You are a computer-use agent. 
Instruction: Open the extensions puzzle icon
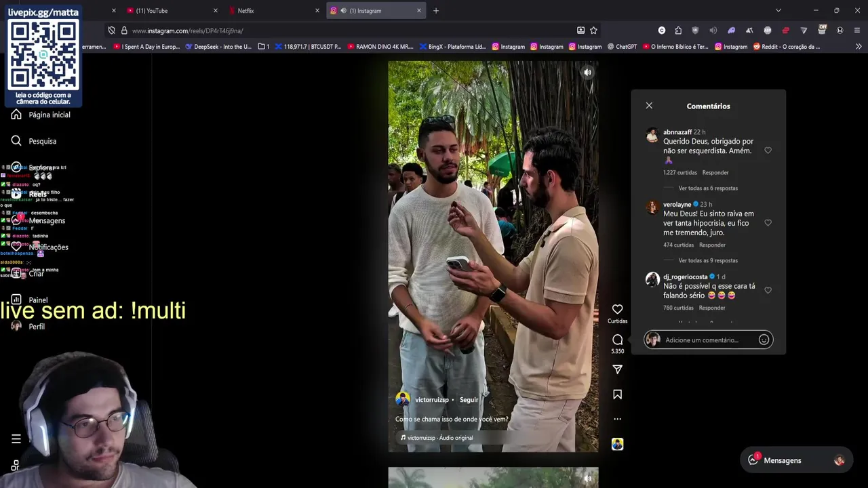678,30
